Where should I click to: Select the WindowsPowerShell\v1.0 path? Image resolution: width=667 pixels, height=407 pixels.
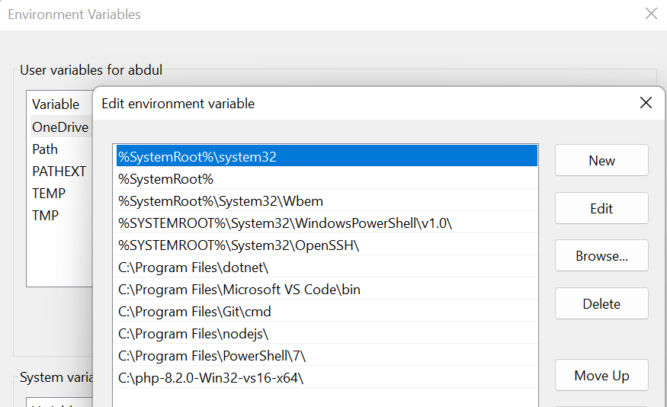(x=327, y=223)
